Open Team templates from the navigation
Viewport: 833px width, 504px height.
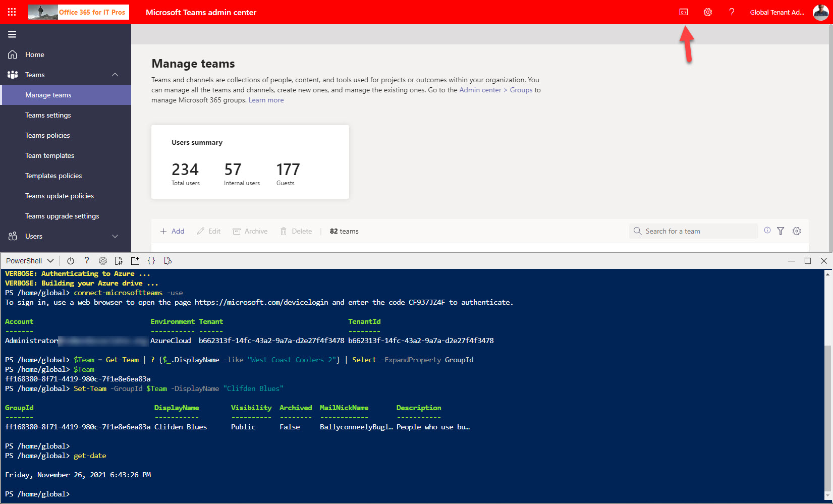(49, 155)
